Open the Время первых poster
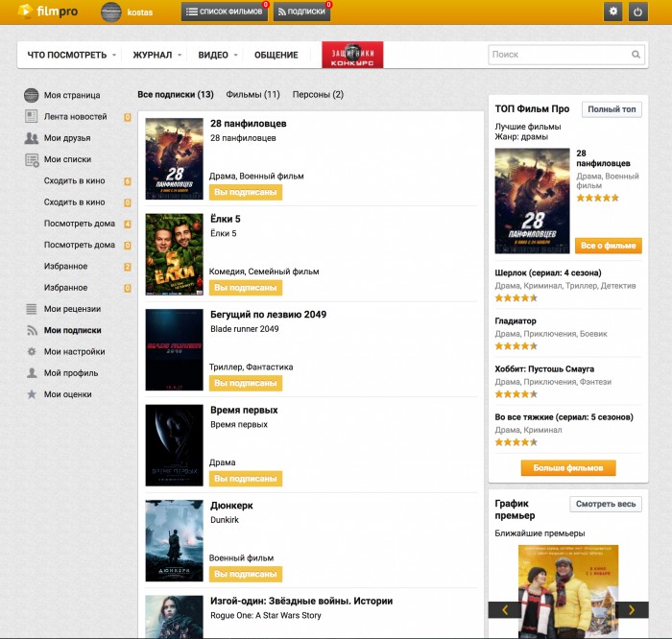Viewport: 672px width, 639px height. pyautogui.click(x=174, y=445)
